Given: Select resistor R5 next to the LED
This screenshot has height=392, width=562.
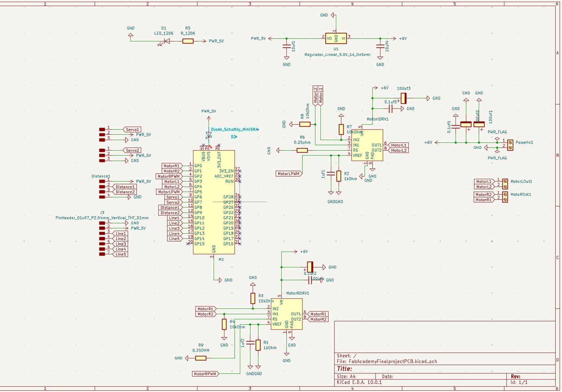Looking at the screenshot, I should 188,41.
